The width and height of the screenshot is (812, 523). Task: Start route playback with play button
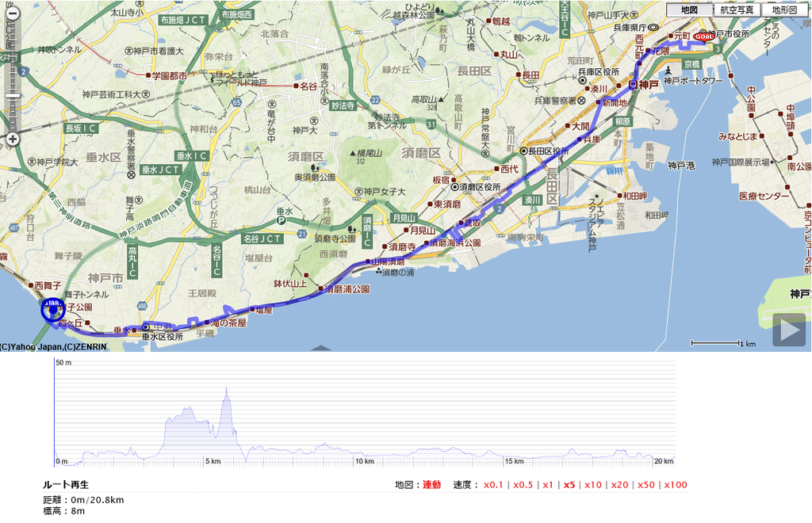(789, 330)
